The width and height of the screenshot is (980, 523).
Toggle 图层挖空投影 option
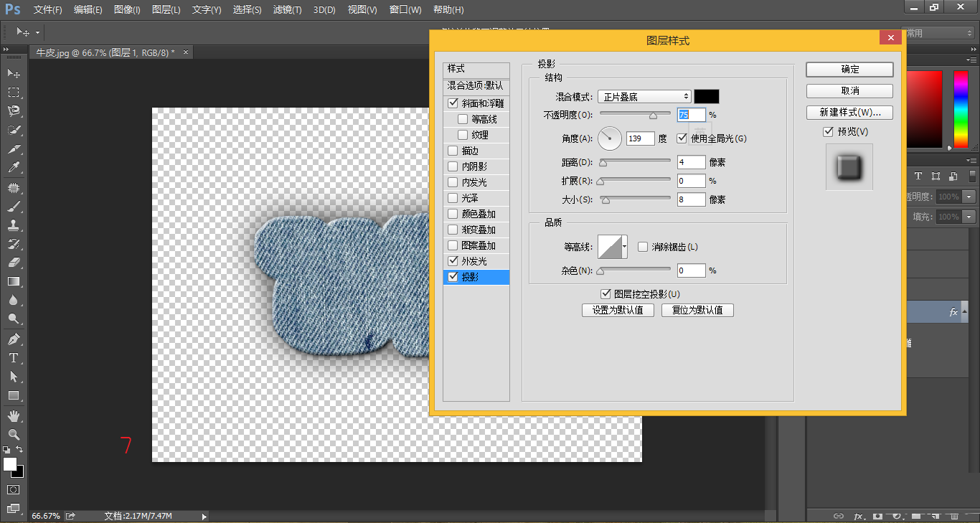point(606,293)
